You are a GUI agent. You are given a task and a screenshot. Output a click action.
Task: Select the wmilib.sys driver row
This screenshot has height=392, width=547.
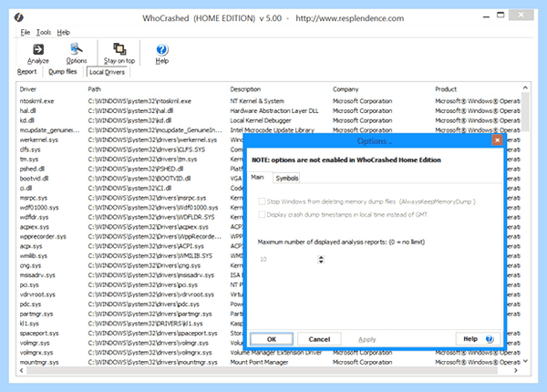(x=130, y=256)
